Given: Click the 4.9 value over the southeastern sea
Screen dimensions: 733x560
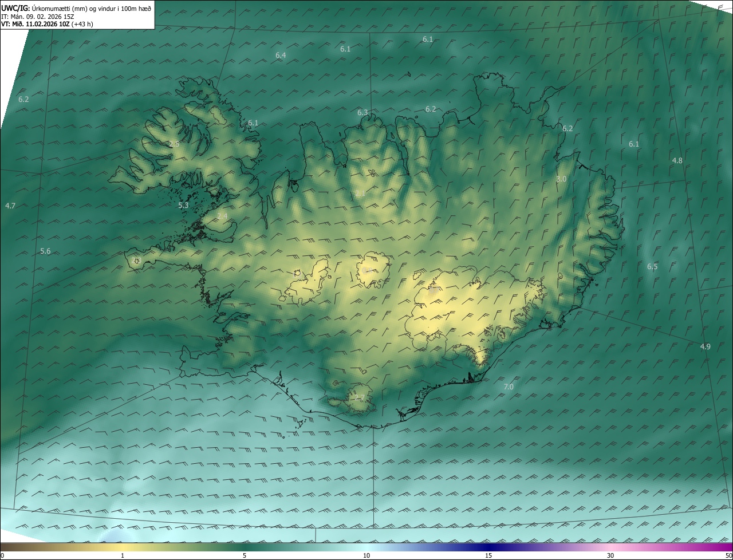Looking at the screenshot, I should [705, 347].
